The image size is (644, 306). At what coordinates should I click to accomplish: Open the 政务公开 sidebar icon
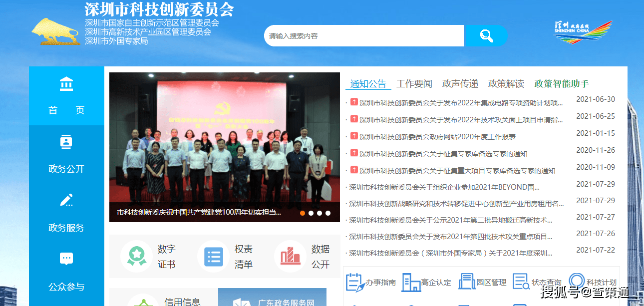point(66,142)
